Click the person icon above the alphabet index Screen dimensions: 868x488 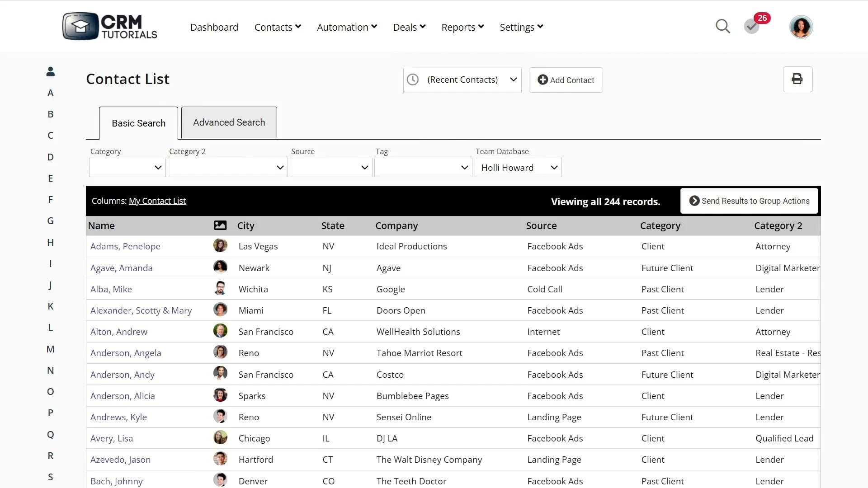(x=51, y=71)
